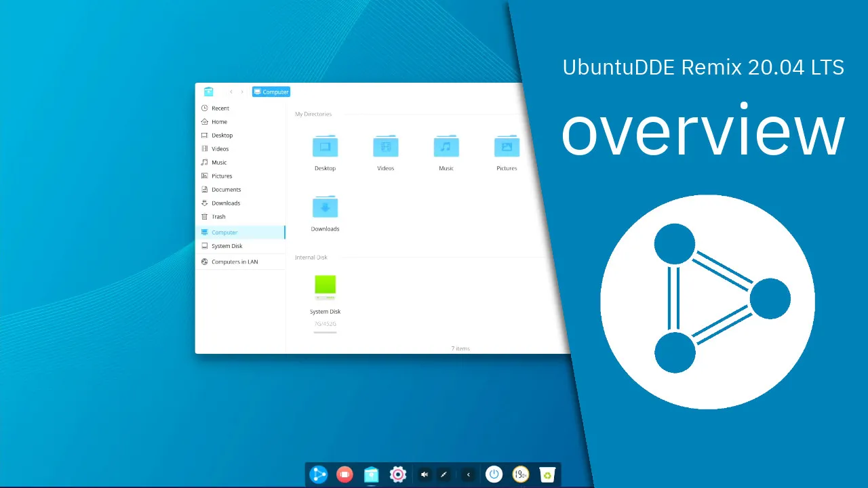
Task: Select Home in the sidebar
Action: [240, 122]
